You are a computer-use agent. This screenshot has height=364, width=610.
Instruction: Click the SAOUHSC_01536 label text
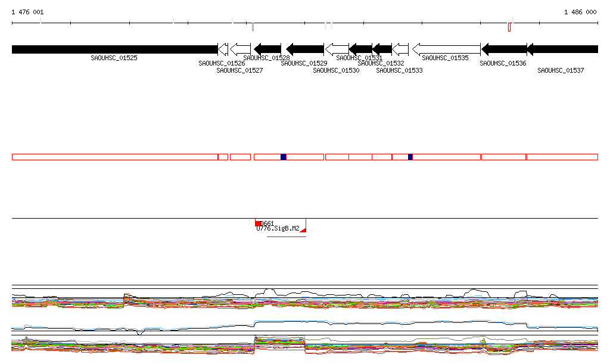click(503, 63)
